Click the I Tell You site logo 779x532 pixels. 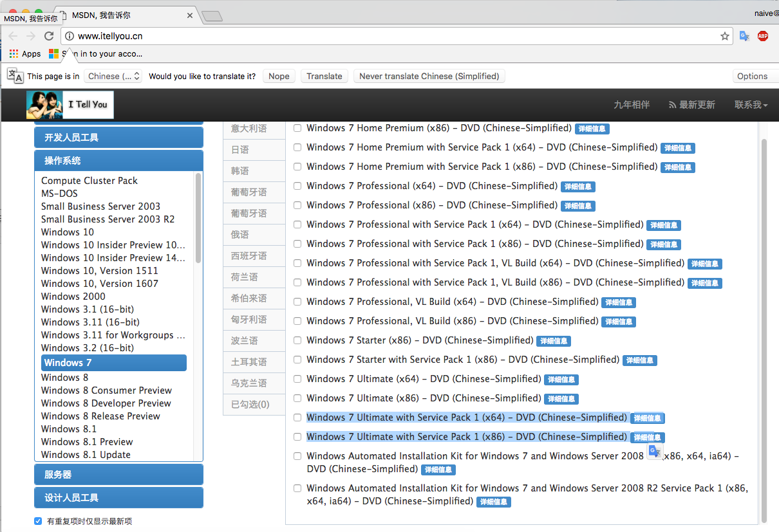point(70,104)
